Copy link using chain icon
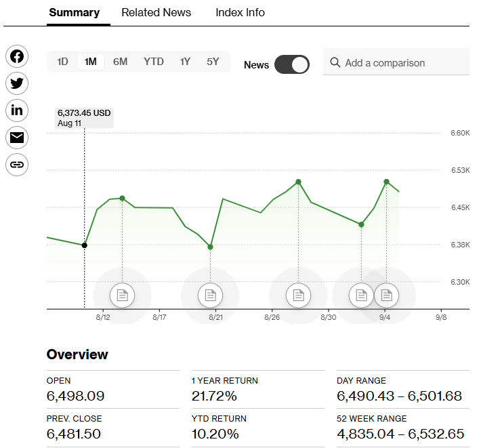The image size is (498, 448). pos(17,165)
